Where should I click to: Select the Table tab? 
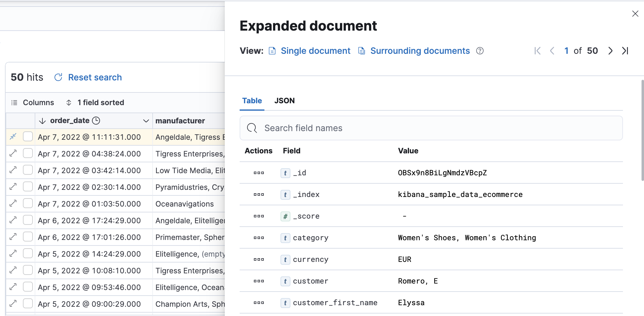point(252,101)
